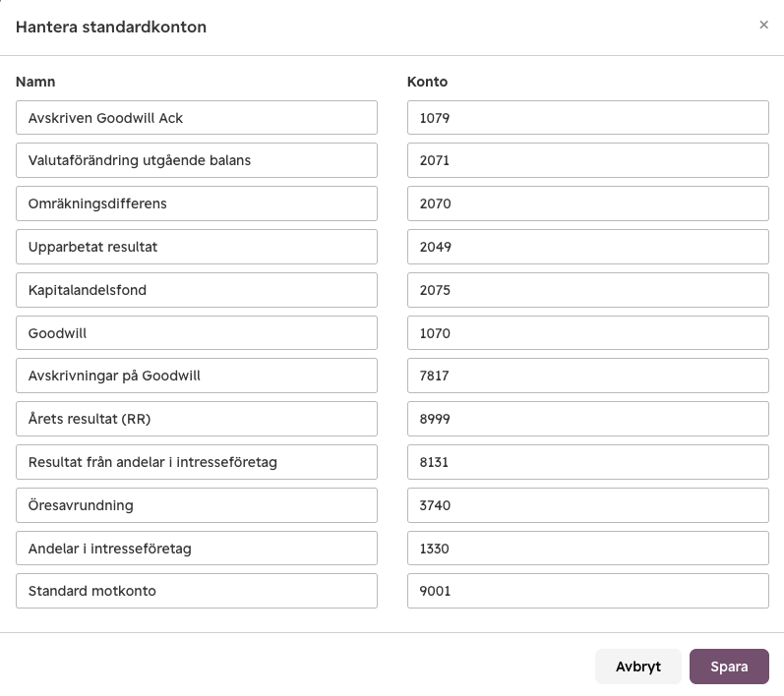Edit the konto field showing 2075
This screenshot has height=696, width=784.
[588, 290]
